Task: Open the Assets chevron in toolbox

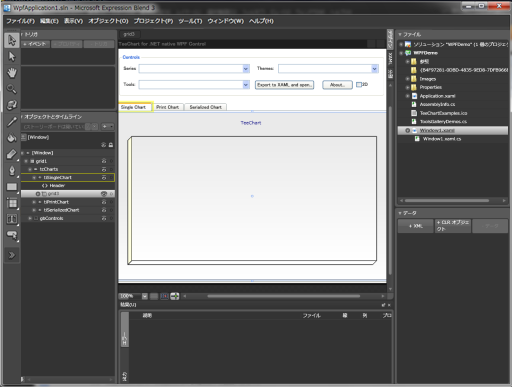Action: click(12, 255)
